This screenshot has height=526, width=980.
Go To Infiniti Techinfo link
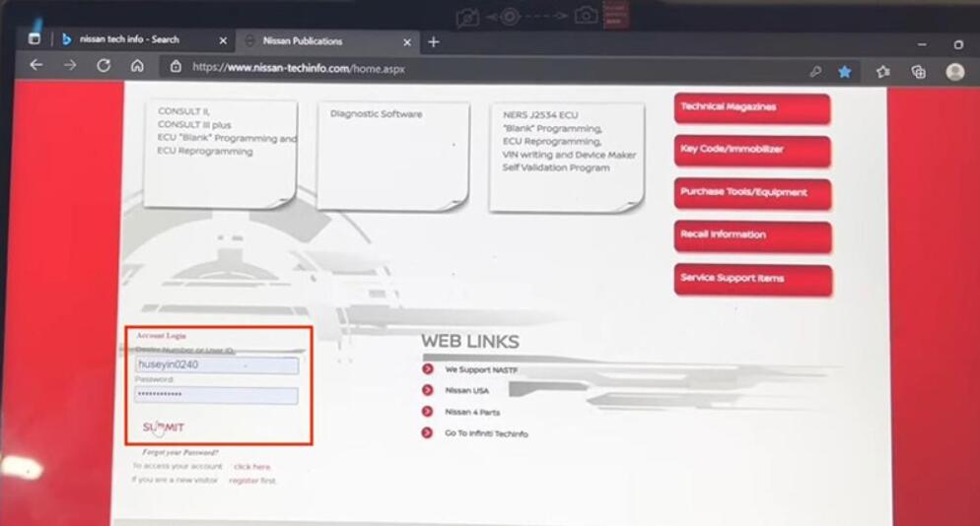tap(486, 433)
